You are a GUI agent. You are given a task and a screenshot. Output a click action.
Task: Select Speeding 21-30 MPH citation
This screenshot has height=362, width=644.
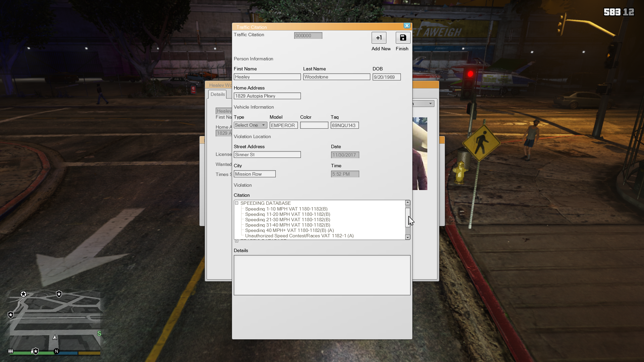pyautogui.click(x=287, y=220)
